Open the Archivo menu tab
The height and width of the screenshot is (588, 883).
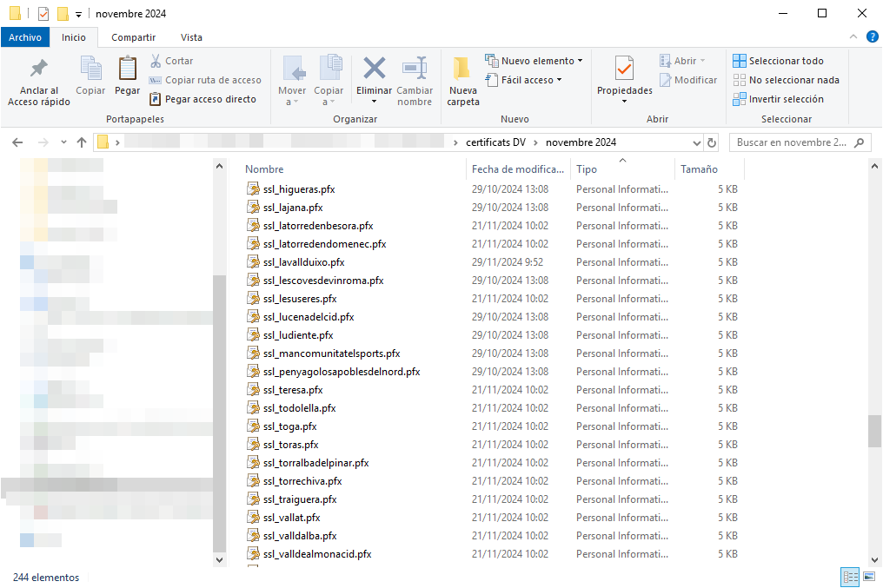[25, 37]
